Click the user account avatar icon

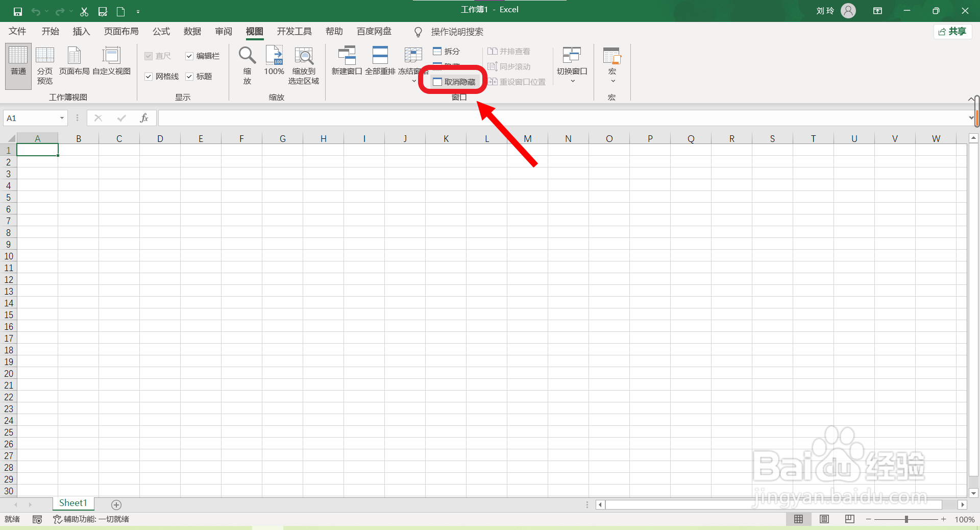[x=848, y=11]
